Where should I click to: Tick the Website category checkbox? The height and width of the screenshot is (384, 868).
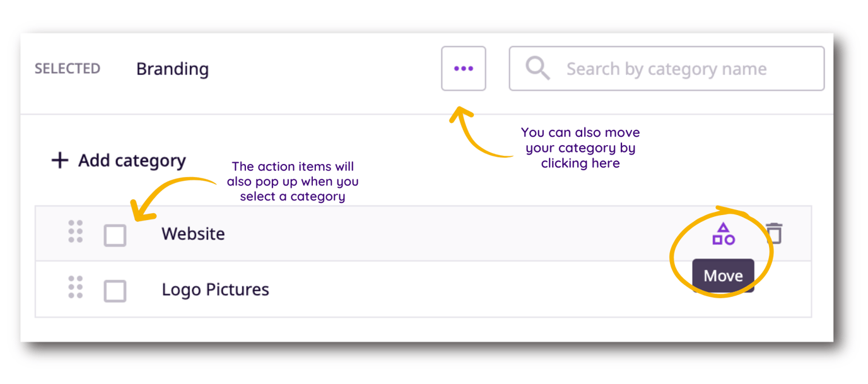coord(115,235)
